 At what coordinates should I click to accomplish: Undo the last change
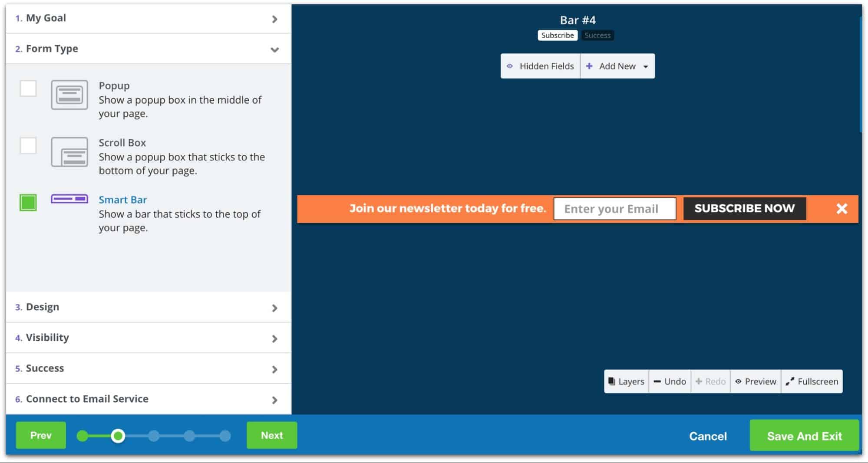(670, 381)
